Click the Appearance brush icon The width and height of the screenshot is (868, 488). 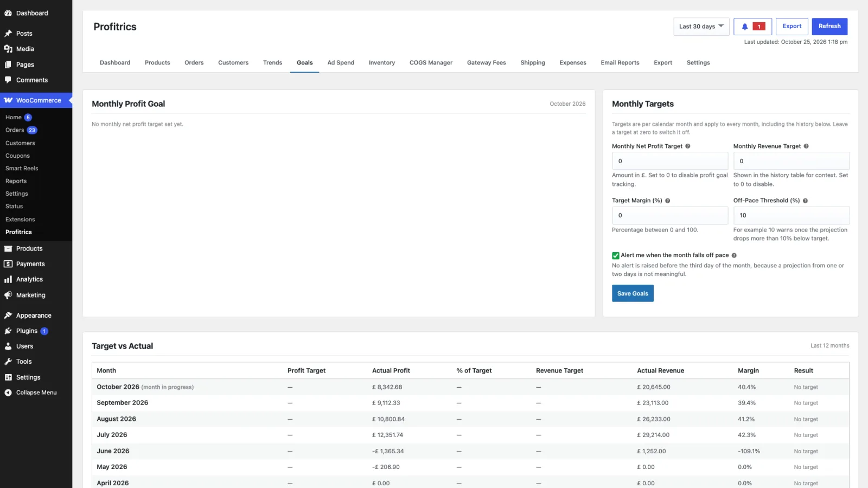[8, 316]
